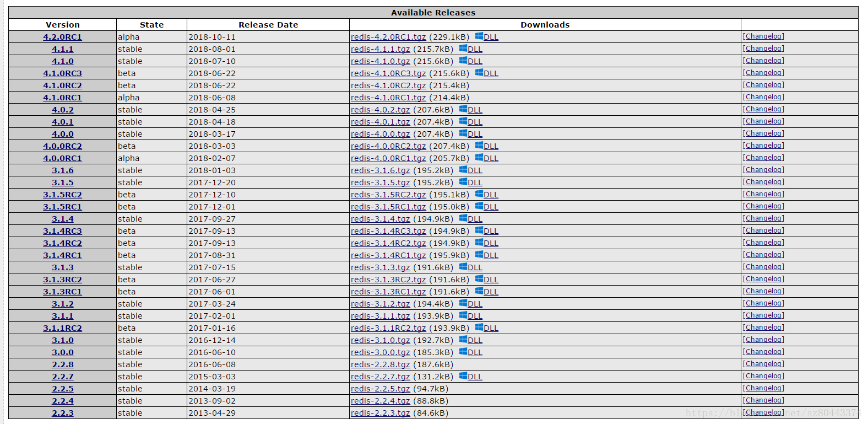The width and height of the screenshot is (868, 424).
Task: Download redis-2.2.5.tgz
Action: click(x=381, y=389)
